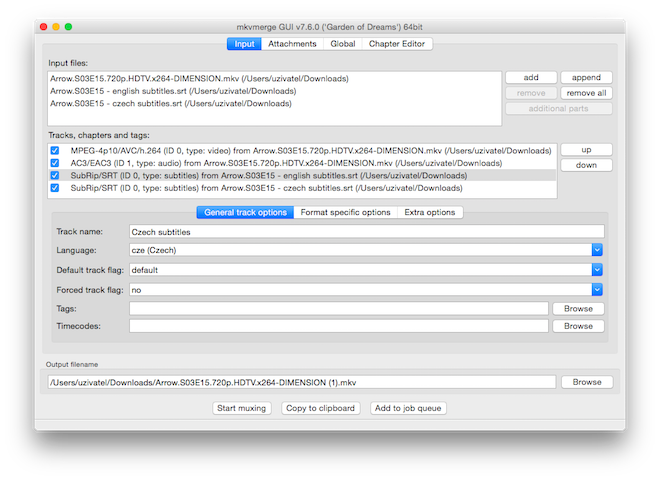Screen dimensions: 660x480
Task: Maximize the mkvmerge GUI window with green button
Action: click(68, 27)
